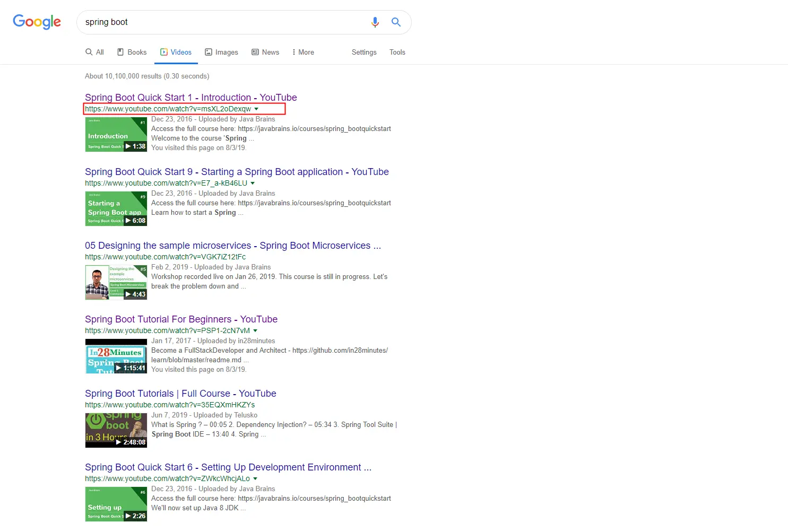Click the "Welcome to the course 'Spring" snippet
This screenshot has height=532, width=788.
203,138
